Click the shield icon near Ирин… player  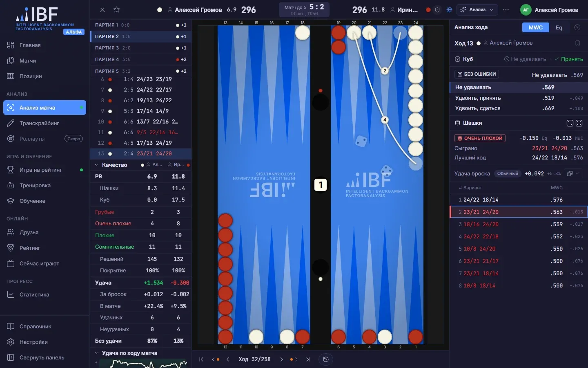tap(437, 10)
